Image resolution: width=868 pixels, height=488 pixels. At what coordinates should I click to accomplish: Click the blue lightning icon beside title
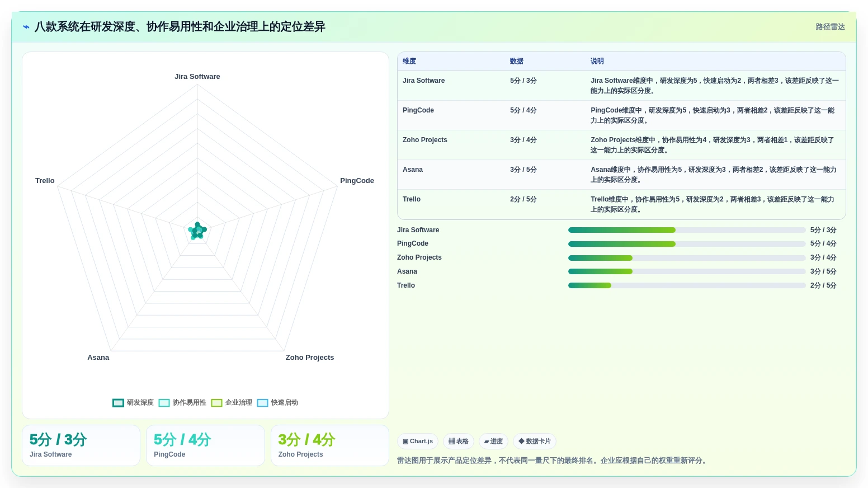tap(26, 27)
